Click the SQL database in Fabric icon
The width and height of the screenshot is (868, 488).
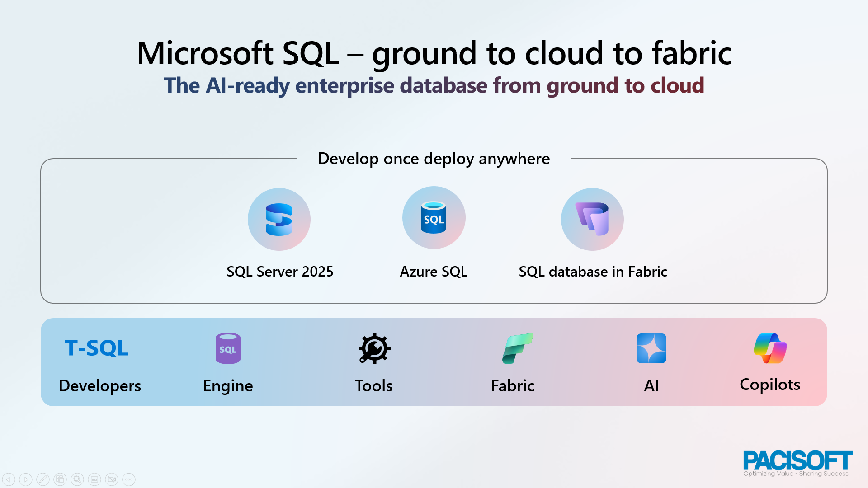(592, 220)
